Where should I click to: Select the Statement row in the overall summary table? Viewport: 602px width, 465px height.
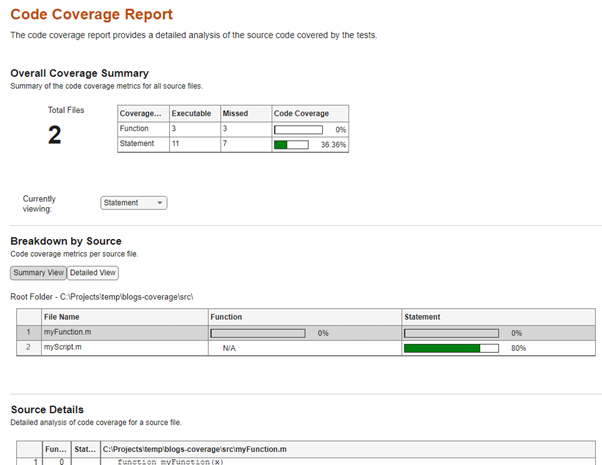click(137, 144)
